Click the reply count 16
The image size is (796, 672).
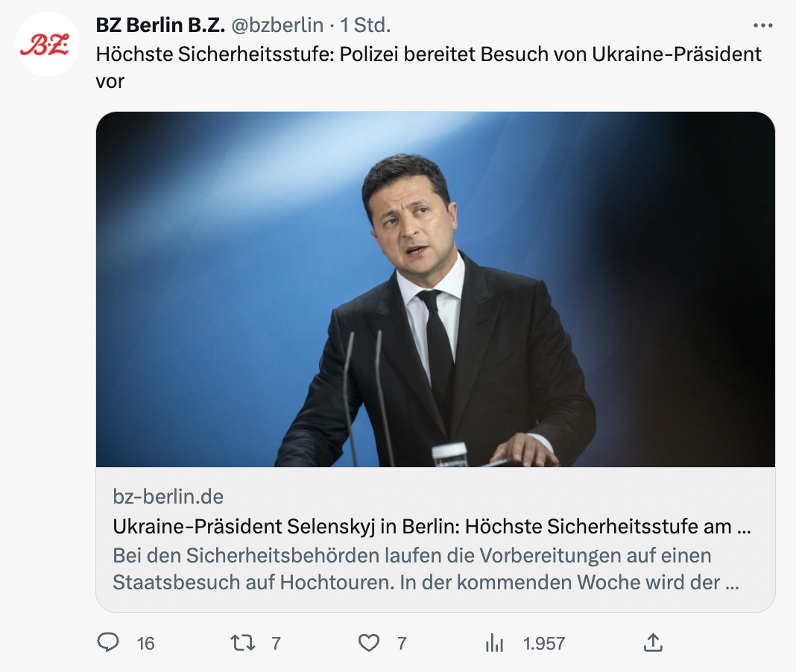[146, 643]
